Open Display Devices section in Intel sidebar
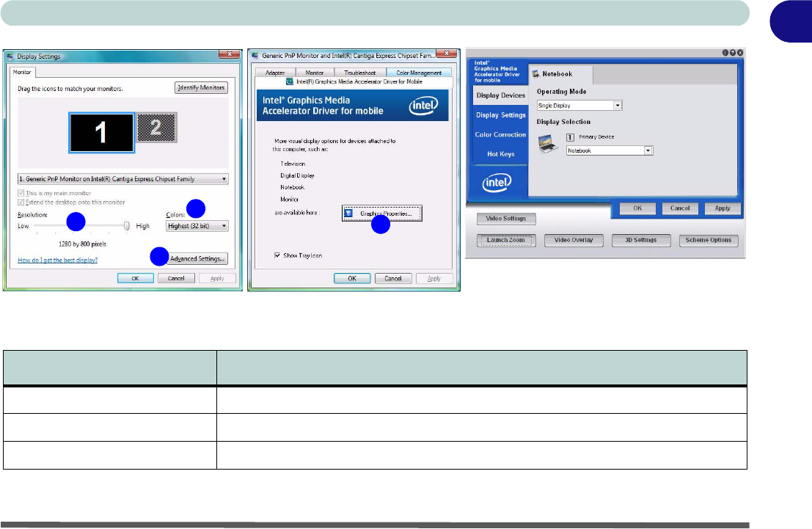 coord(501,95)
